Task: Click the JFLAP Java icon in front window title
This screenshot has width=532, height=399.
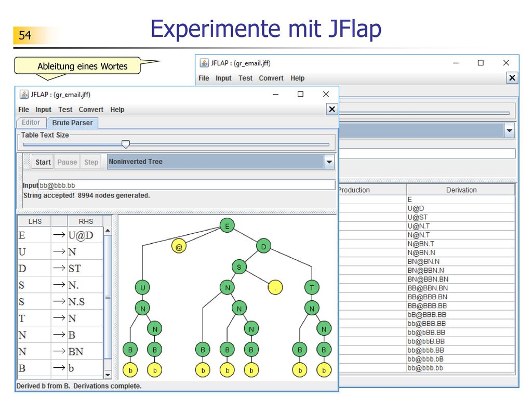Action: (24, 95)
